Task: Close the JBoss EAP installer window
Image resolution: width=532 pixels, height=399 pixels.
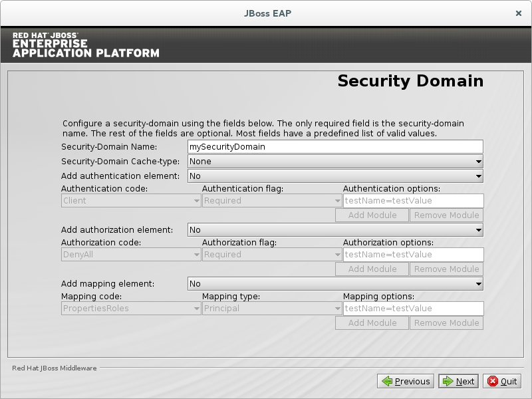Action: 518,13
